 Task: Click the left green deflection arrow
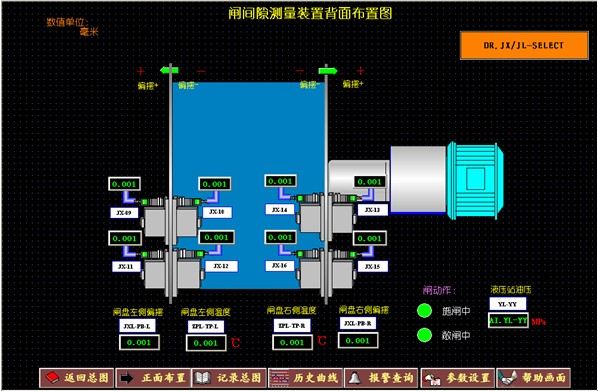tap(169, 70)
